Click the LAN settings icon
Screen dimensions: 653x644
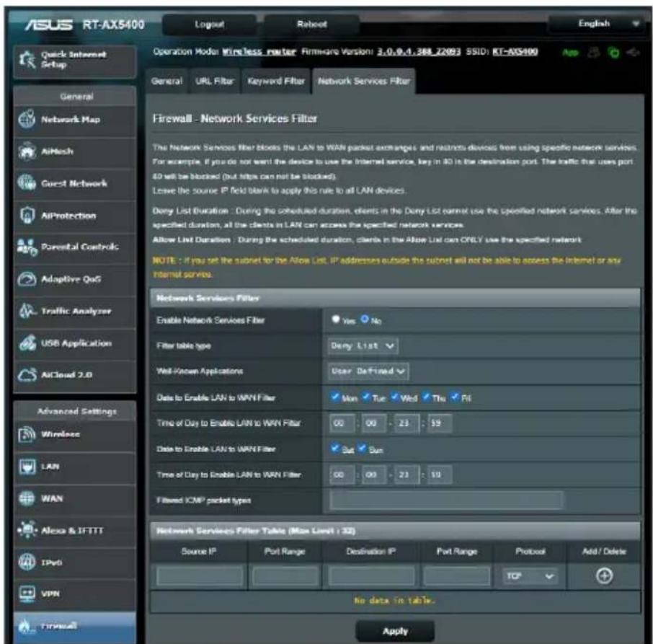[27, 467]
